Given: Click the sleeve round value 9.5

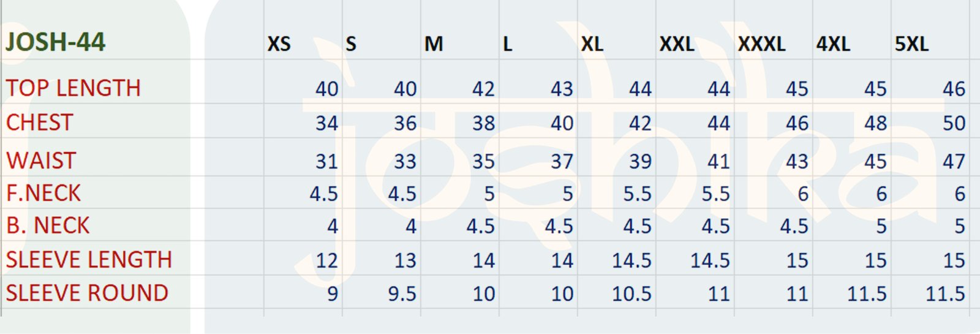Looking at the screenshot, I should [402, 294].
